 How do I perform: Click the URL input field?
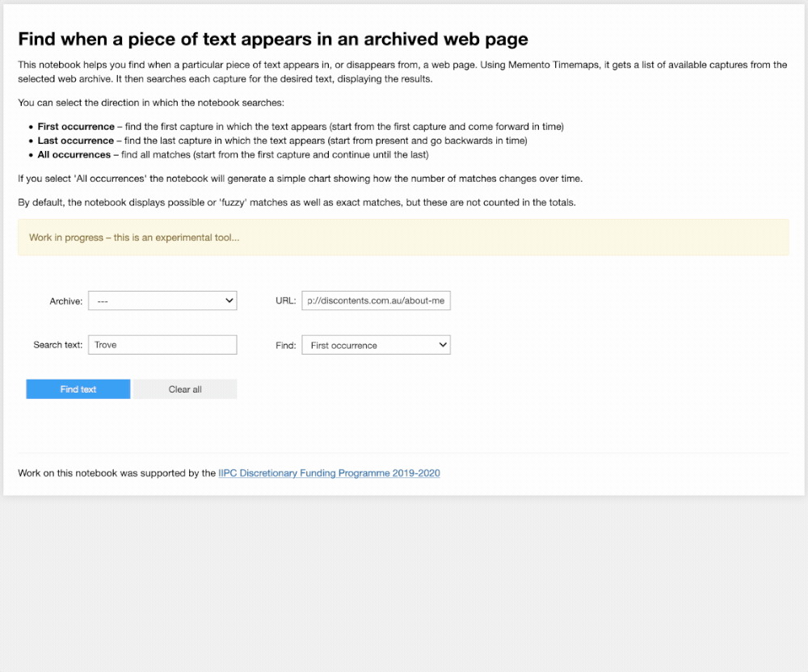(x=376, y=301)
